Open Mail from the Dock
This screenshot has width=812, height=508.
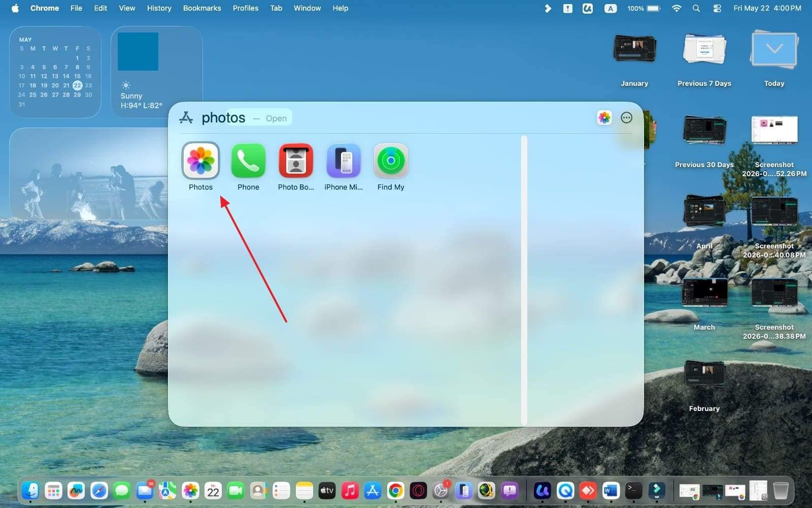click(x=145, y=491)
